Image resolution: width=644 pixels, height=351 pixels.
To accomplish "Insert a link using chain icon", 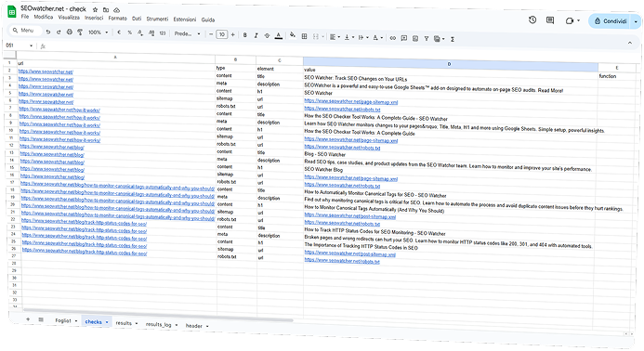I will click(x=393, y=38).
